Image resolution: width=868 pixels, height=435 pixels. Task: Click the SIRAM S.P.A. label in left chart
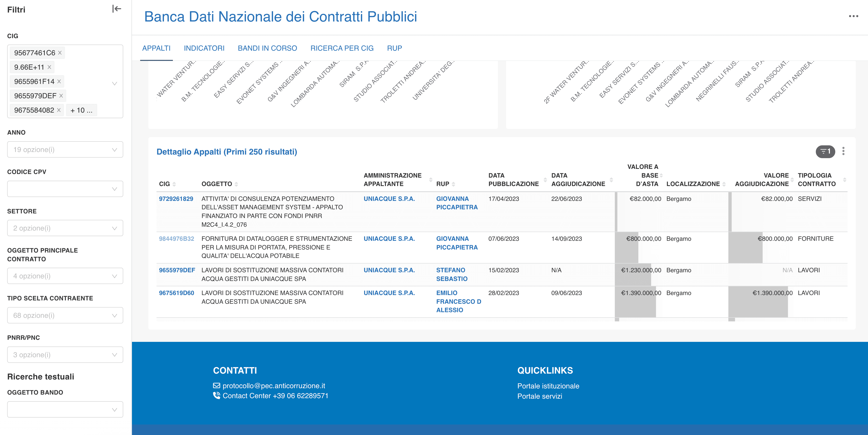[354, 73]
